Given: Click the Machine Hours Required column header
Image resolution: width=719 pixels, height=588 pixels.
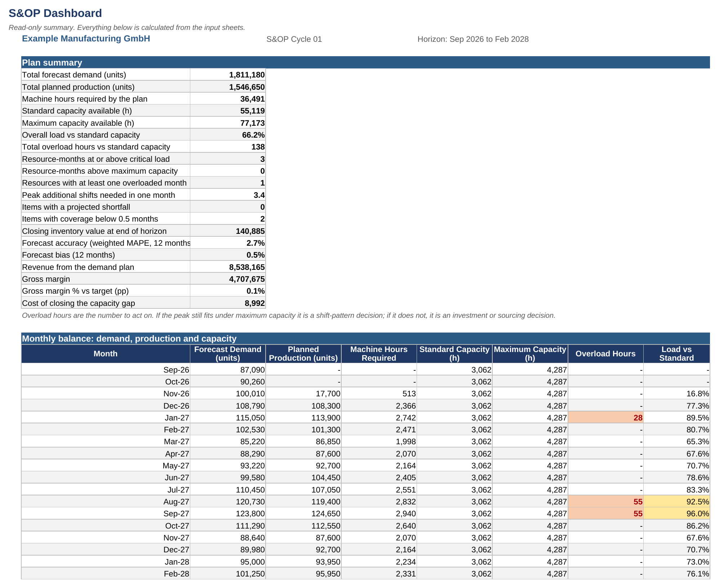Looking at the screenshot, I should 379,354.
